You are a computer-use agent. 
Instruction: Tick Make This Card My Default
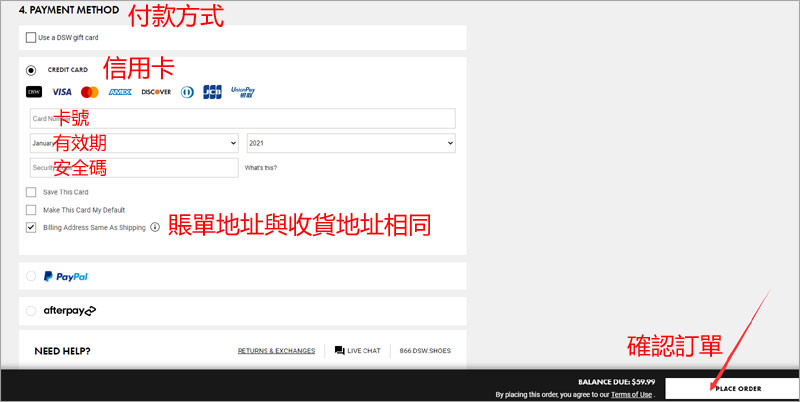32,210
